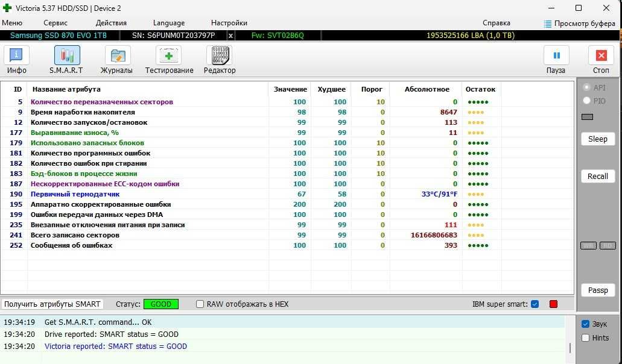Select row Аппаратно скорректированные ошибки
The height and width of the screenshot is (364, 622).
tap(287, 204)
